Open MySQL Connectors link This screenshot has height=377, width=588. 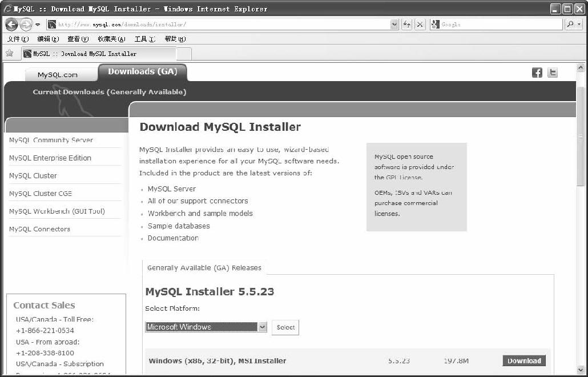[40, 229]
